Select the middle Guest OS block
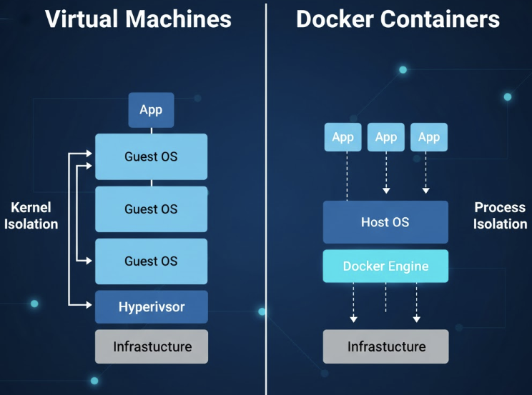532x395 pixels. coord(152,209)
